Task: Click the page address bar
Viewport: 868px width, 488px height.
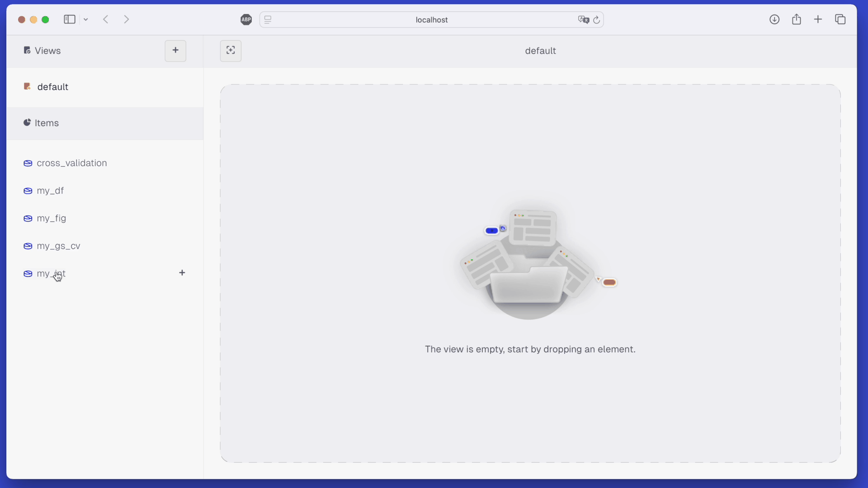Action: coord(432,20)
